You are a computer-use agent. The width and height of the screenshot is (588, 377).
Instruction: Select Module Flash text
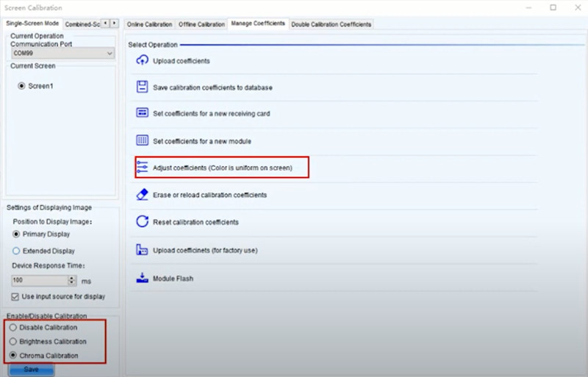173,279
